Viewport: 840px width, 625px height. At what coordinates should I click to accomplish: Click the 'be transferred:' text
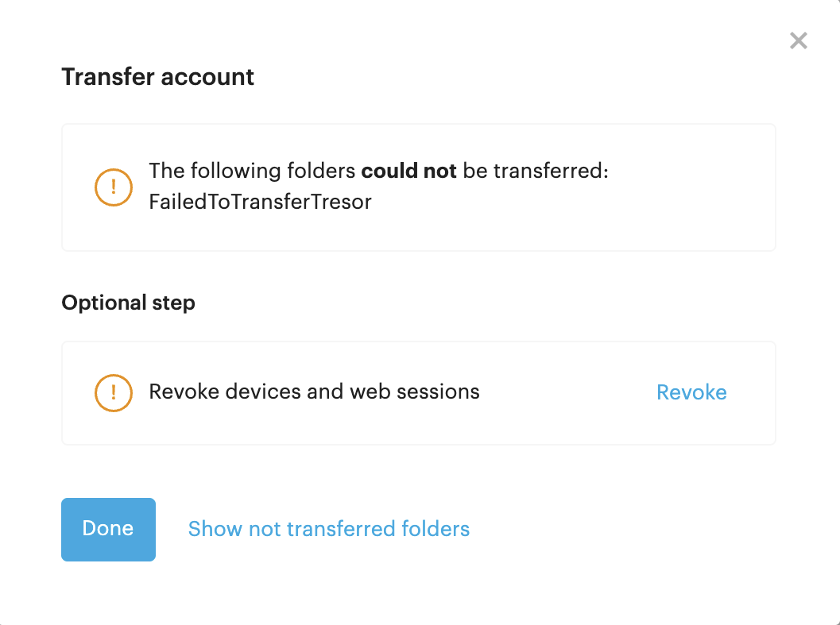(536, 171)
